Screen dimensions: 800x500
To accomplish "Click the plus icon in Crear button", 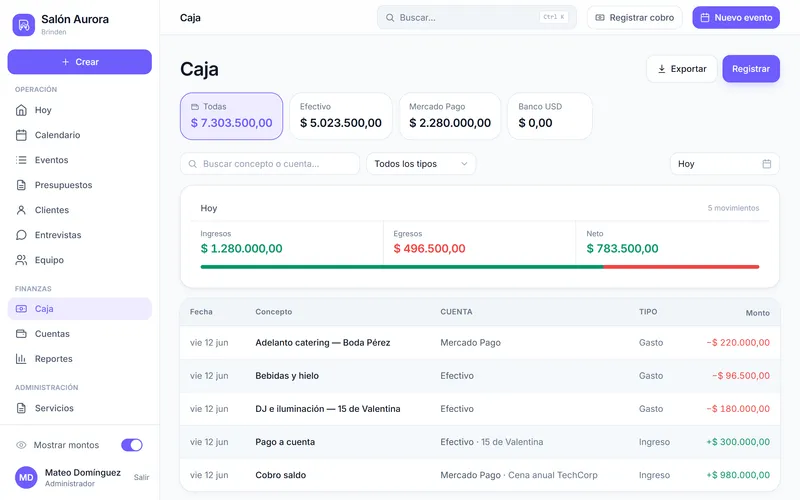I will 65,62.
